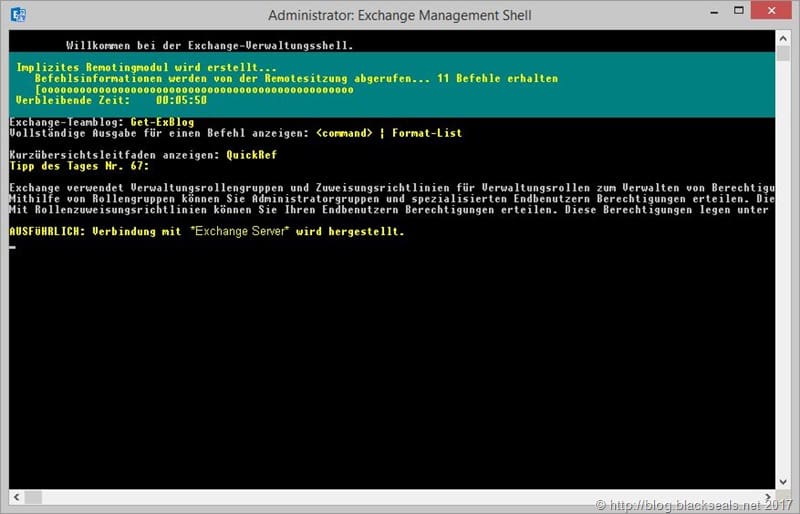Click the remaining time '00:05:50'
The width and height of the screenshot is (800, 514).
pyautogui.click(x=182, y=100)
